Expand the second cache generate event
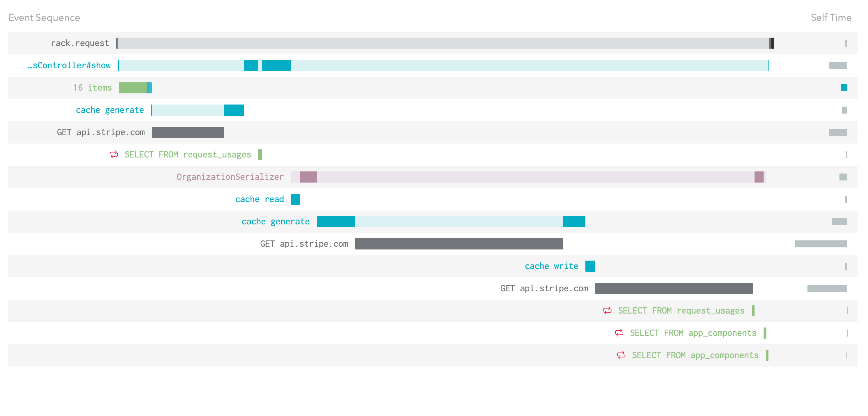 275,221
